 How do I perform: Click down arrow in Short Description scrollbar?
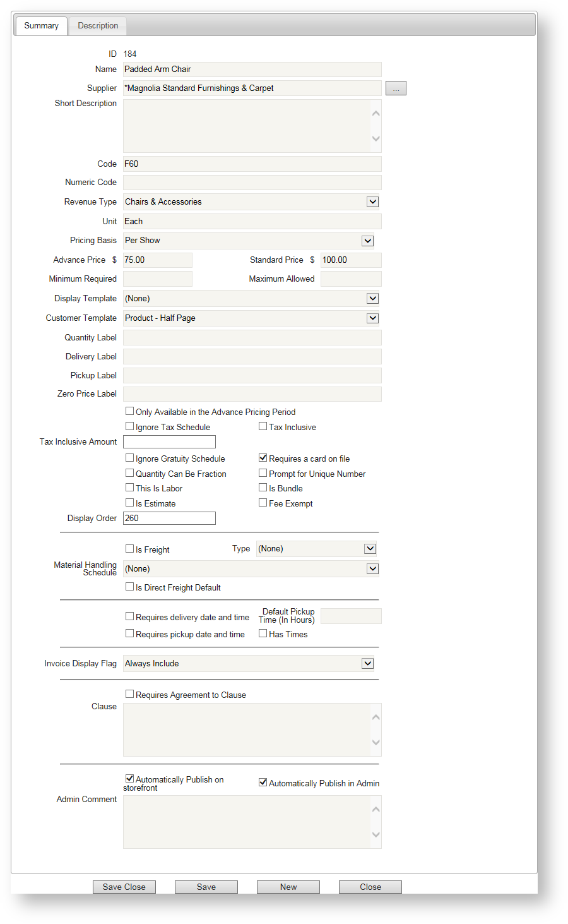pos(376,139)
